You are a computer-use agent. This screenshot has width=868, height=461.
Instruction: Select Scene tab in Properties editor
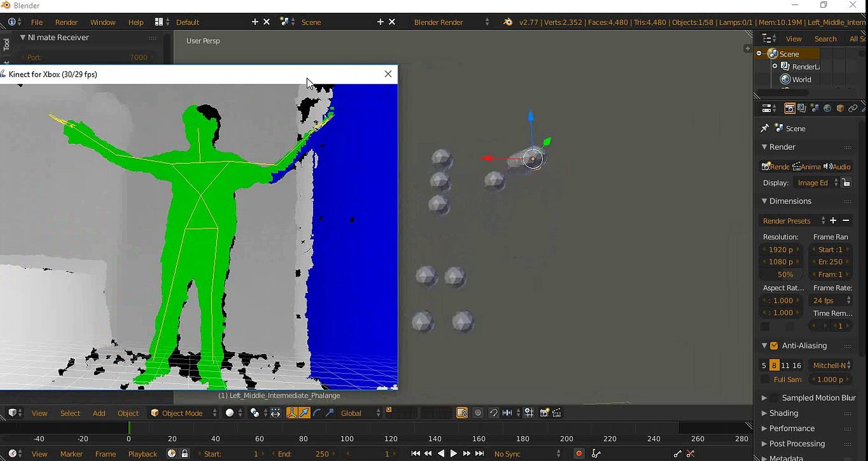(814, 108)
